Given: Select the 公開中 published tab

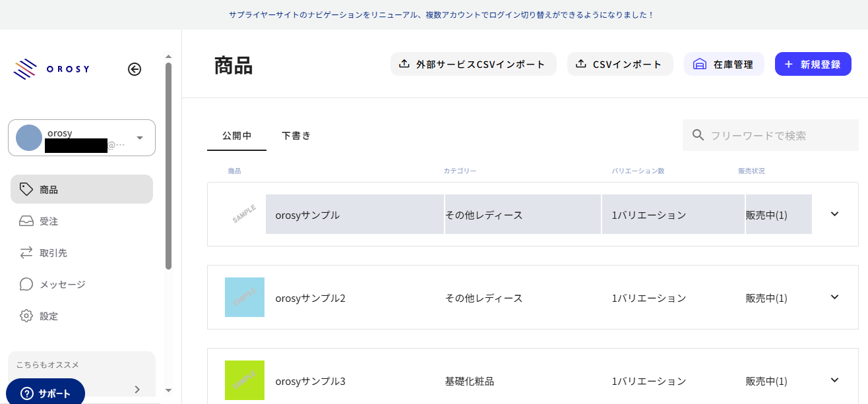Looking at the screenshot, I should (x=237, y=136).
